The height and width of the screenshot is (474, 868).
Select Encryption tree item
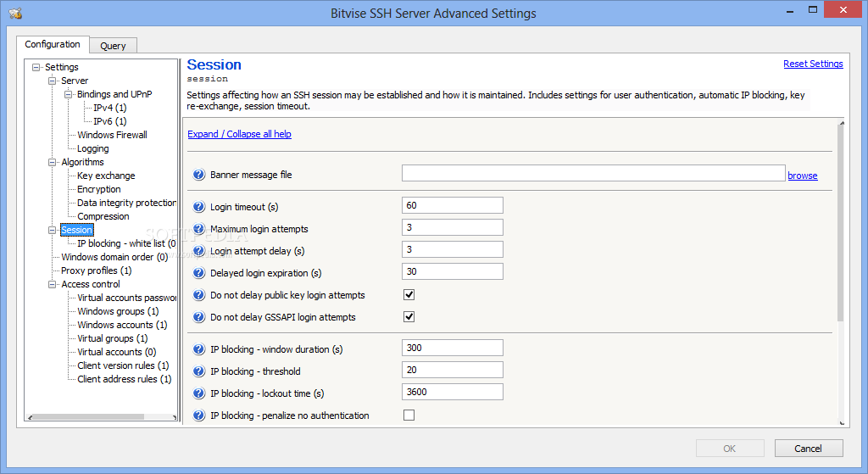coord(98,189)
